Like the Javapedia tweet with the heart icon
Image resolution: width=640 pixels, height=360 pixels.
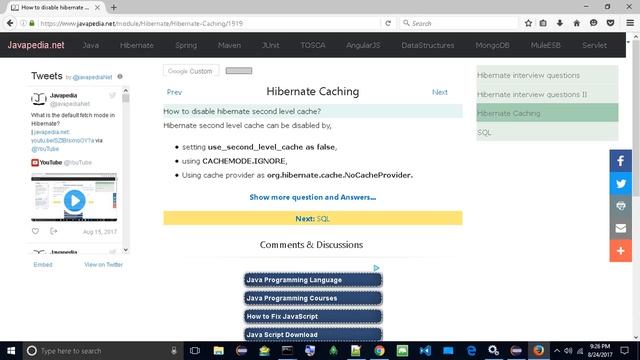(36, 231)
